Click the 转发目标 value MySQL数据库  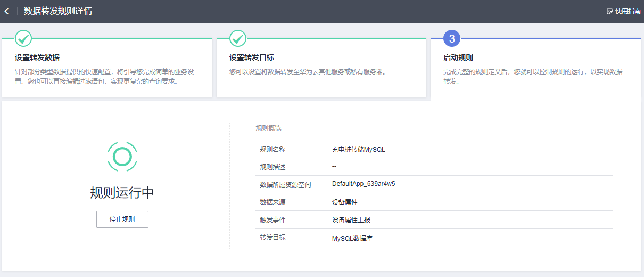point(352,238)
